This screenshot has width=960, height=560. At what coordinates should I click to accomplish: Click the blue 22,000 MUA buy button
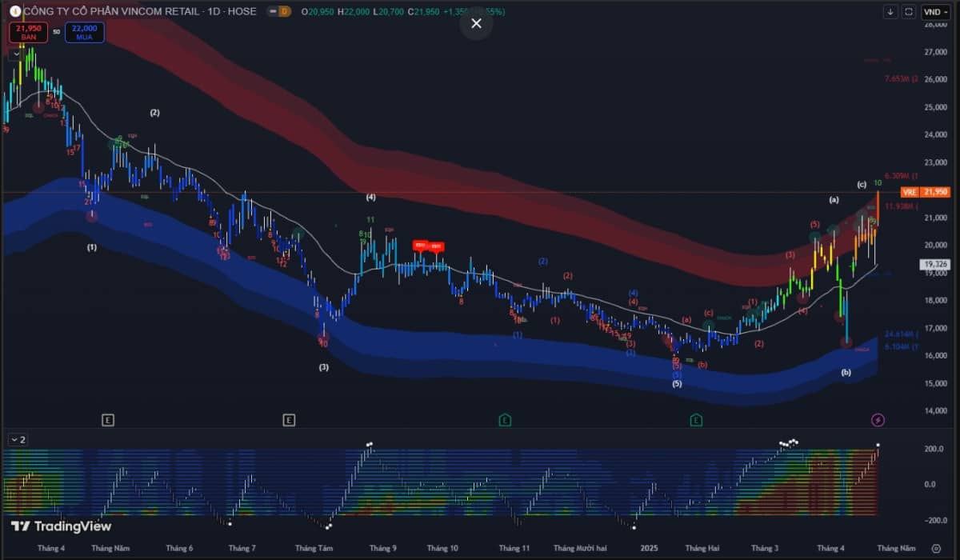86,32
